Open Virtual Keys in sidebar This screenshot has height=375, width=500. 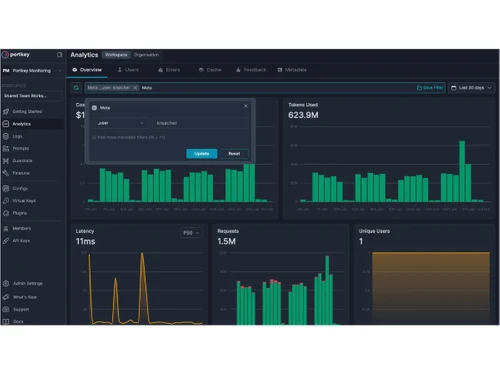[32, 201]
